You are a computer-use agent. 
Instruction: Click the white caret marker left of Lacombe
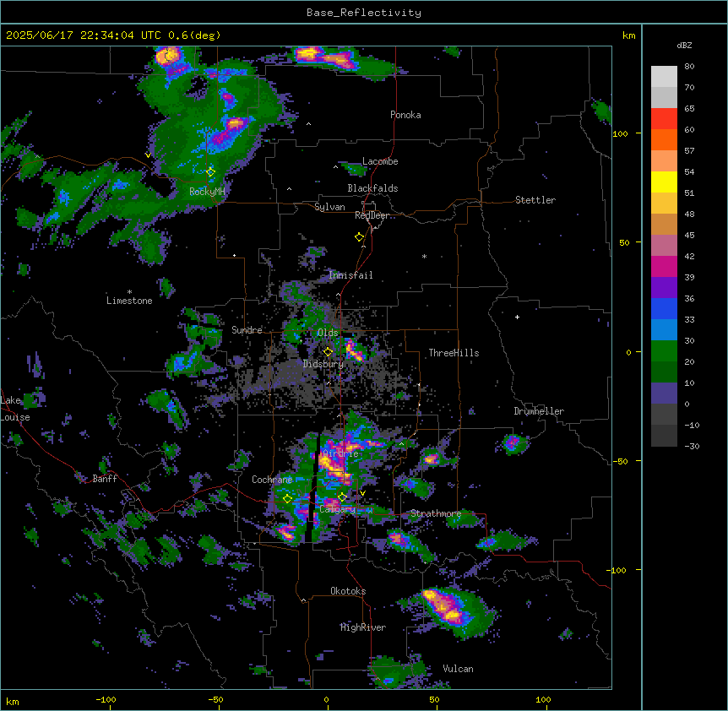(x=335, y=167)
